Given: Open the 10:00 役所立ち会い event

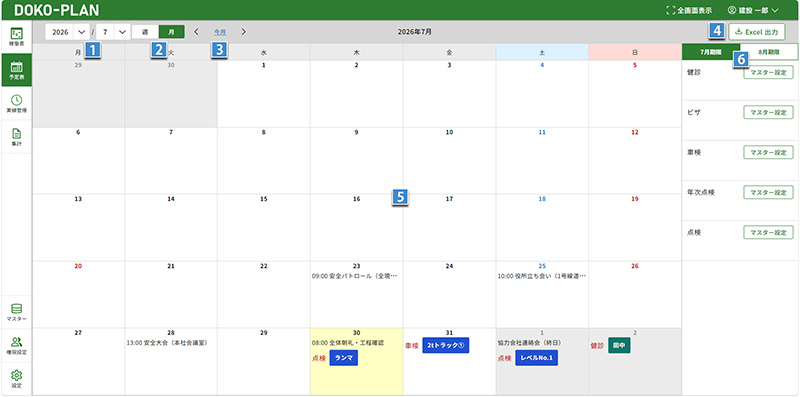Looking at the screenshot, I should click(542, 276).
